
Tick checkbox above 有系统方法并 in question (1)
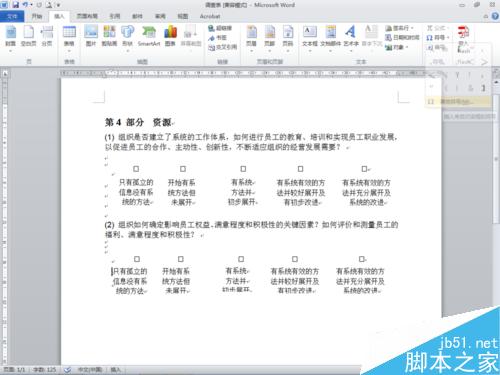(x=243, y=169)
